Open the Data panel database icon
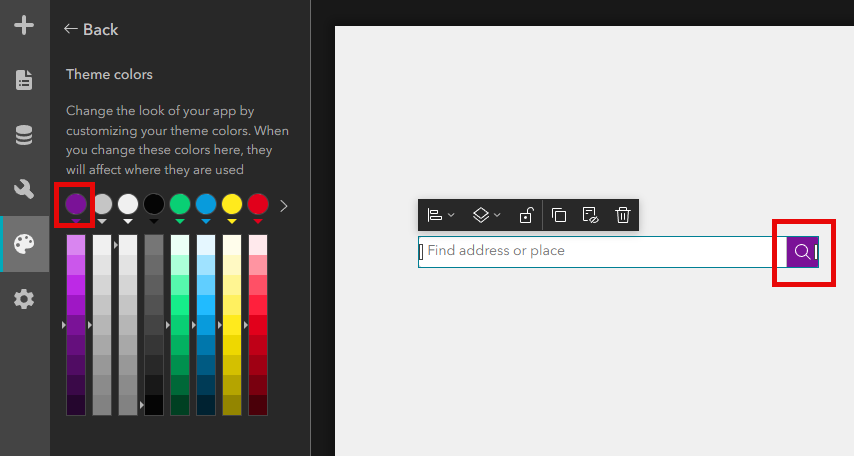854x456 pixels. pyautogui.click(x=24, y=135)
